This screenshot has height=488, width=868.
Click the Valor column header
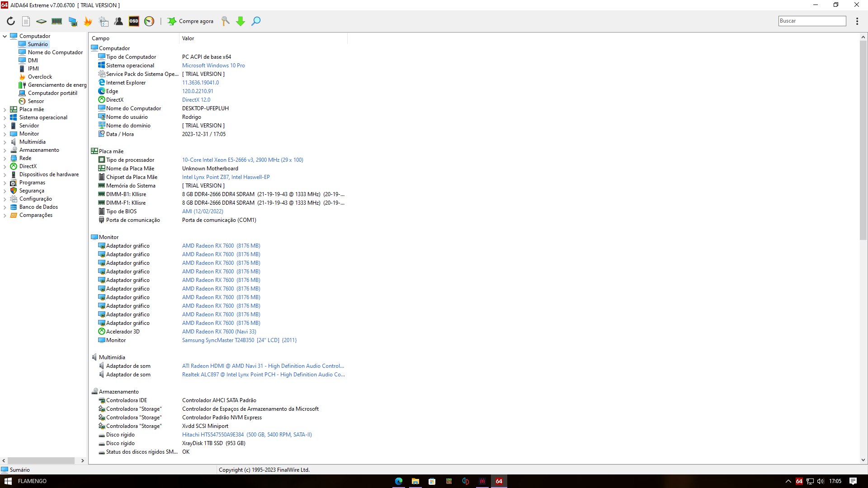[x=263, y=38]
